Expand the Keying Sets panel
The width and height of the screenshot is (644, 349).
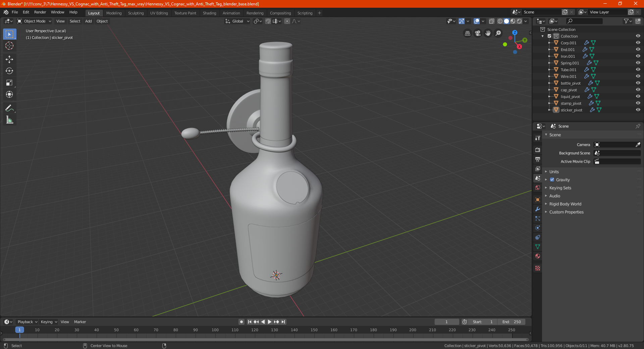tap(560, 188)
